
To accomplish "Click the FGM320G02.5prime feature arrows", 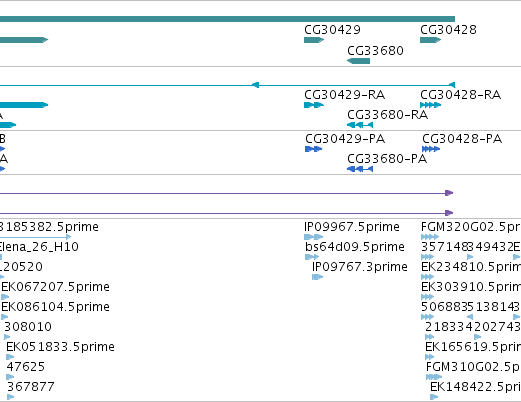I will (x=430, y=237).
